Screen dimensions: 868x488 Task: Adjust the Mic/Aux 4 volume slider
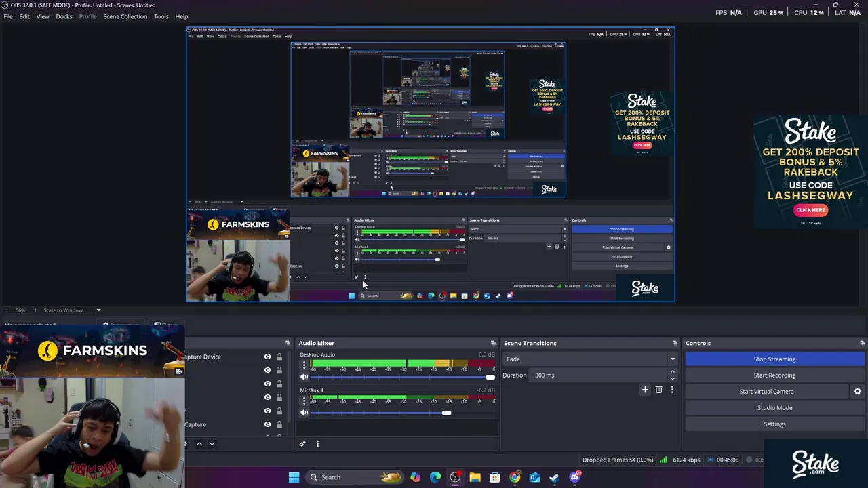(x=403, y=413)
